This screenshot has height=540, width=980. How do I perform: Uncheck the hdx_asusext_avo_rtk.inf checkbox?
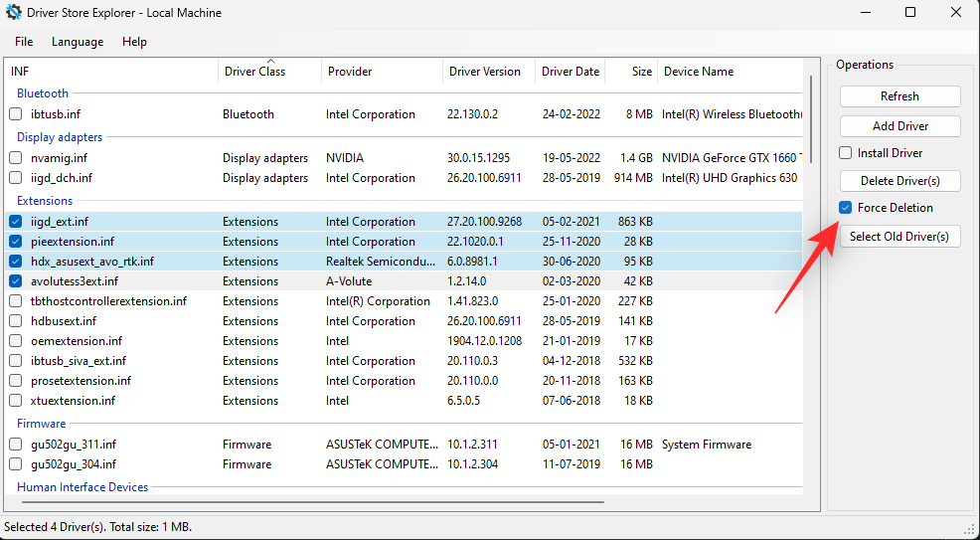16,262
